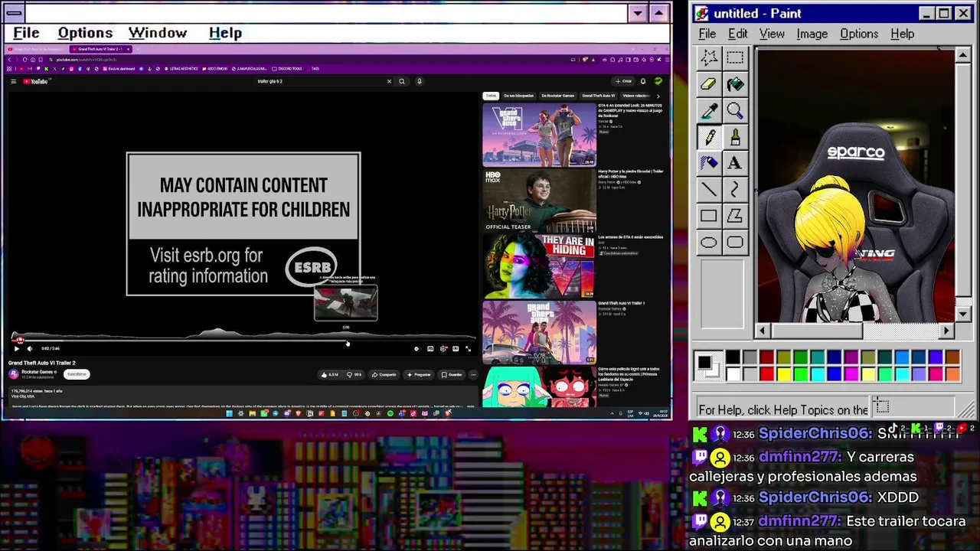Open the GTA 6 'An Extended Look' thumbnail
Image resolution: width=980 pixels, height=551 pixels.
(539, 135)
